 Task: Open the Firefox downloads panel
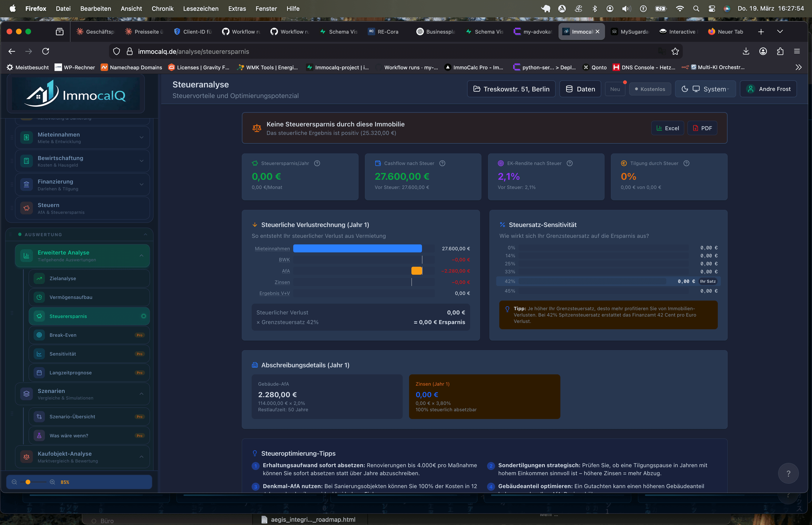(746, 51)
